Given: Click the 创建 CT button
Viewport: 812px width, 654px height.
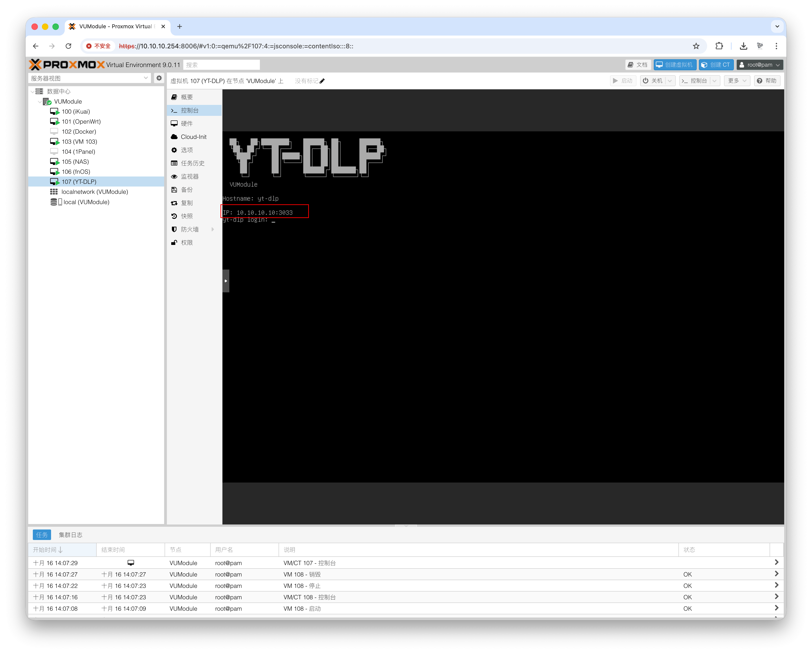Looking at the screenshot, I should [x=716, y=65].
